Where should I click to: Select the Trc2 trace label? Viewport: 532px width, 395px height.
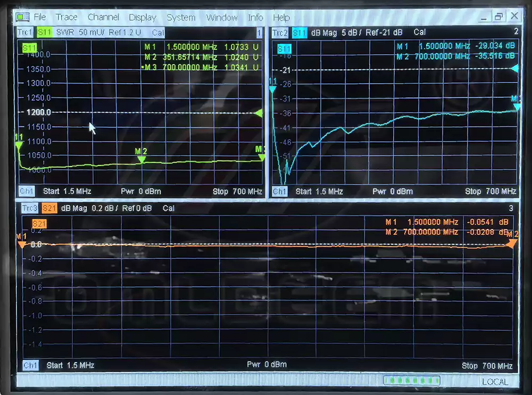click(x=280, y=32)
